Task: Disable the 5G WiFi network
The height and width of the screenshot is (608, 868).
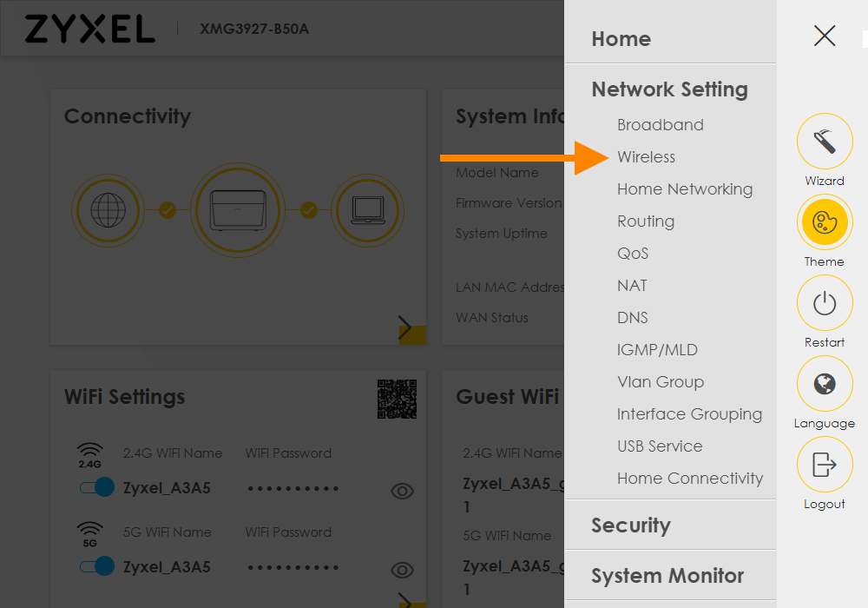Action: 96,566
